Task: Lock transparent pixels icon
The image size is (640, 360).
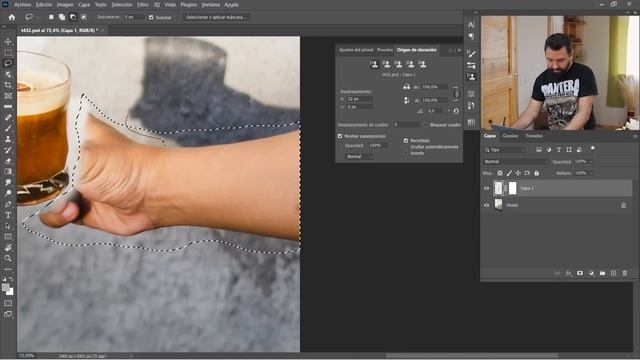Action: (x=500, y=173)
